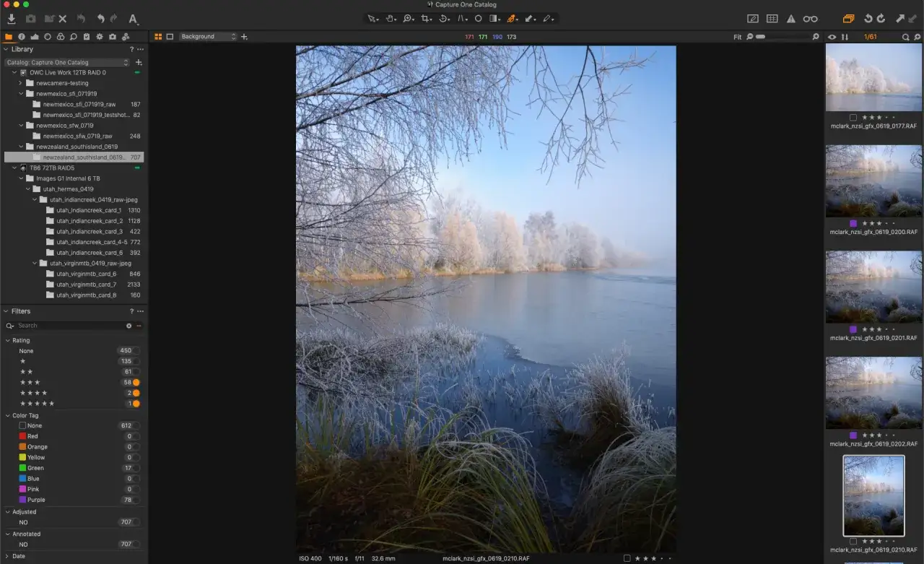Select the circle Spot removal tool
924x564 pixels.
pos(478,18)
